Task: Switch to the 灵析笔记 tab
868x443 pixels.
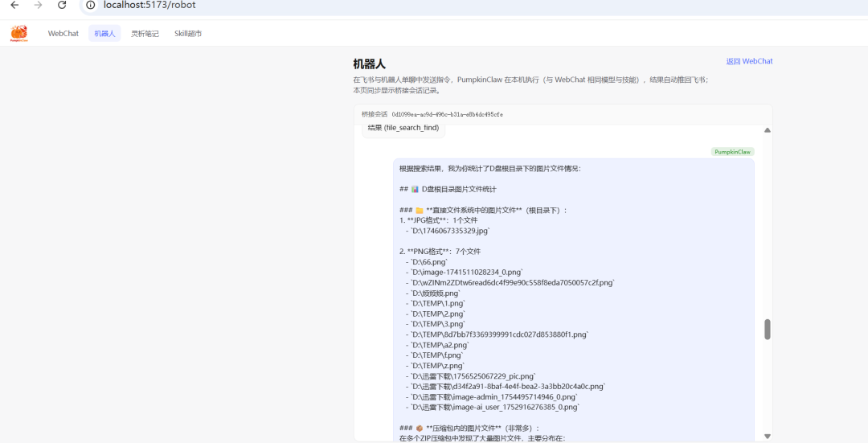Action: click(145, 33)
